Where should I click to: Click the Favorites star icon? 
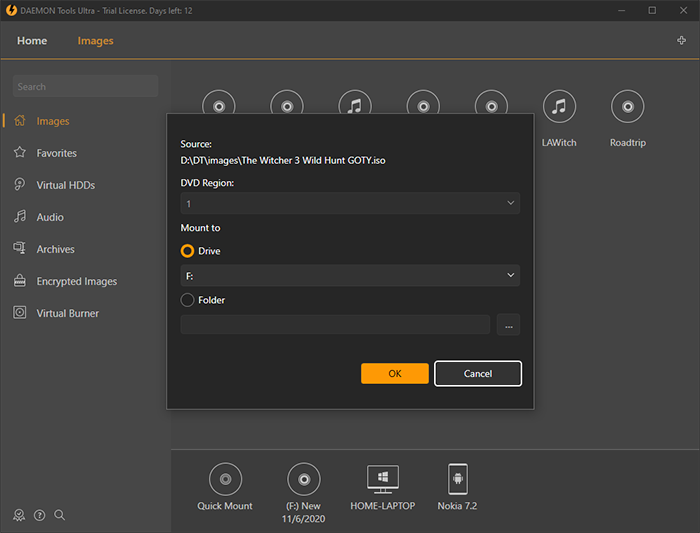20,152
